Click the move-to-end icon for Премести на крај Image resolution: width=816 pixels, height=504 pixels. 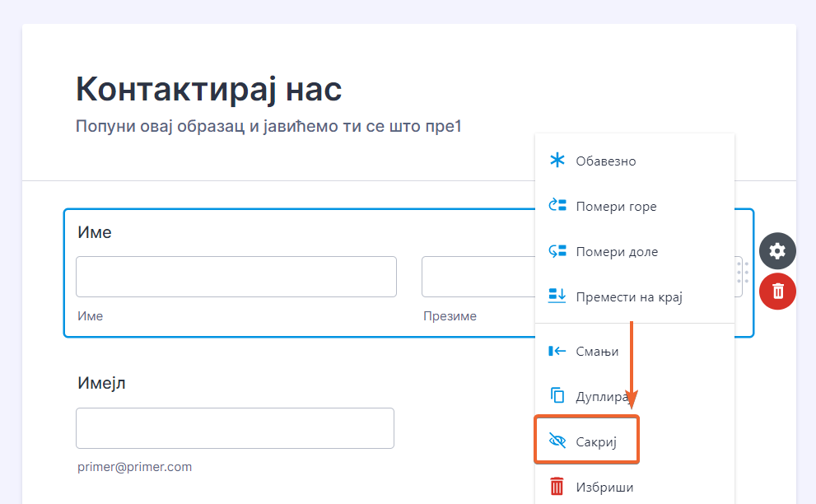[x=557, y=296]
